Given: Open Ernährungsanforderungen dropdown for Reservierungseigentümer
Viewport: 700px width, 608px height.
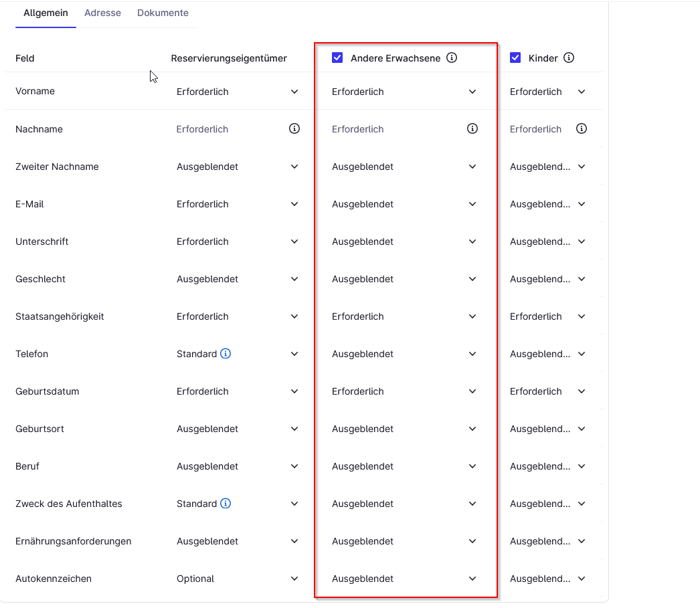Looking at the screenshot, I should coord(238,542).
